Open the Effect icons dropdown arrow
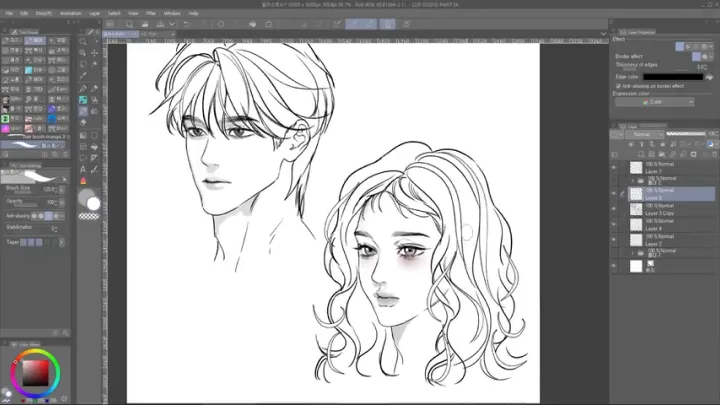This screenshot has height=405, width=720. (711, 46)
